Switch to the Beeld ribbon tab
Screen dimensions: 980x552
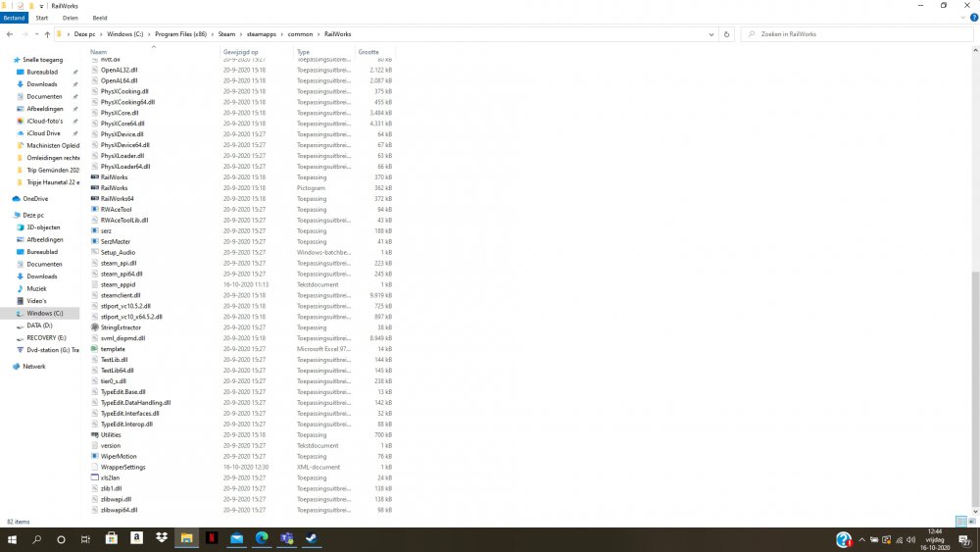(x=100, y=18)
